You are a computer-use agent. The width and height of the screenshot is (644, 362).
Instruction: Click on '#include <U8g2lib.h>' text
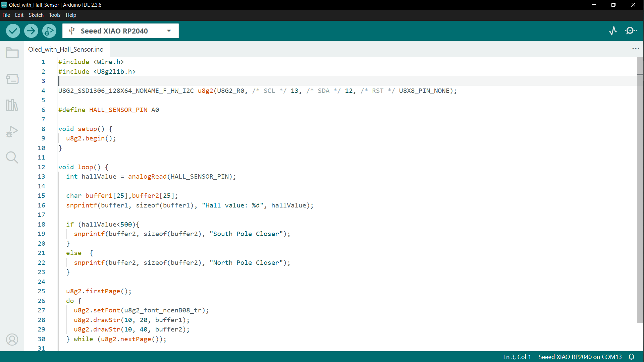[x=97, y=72]
